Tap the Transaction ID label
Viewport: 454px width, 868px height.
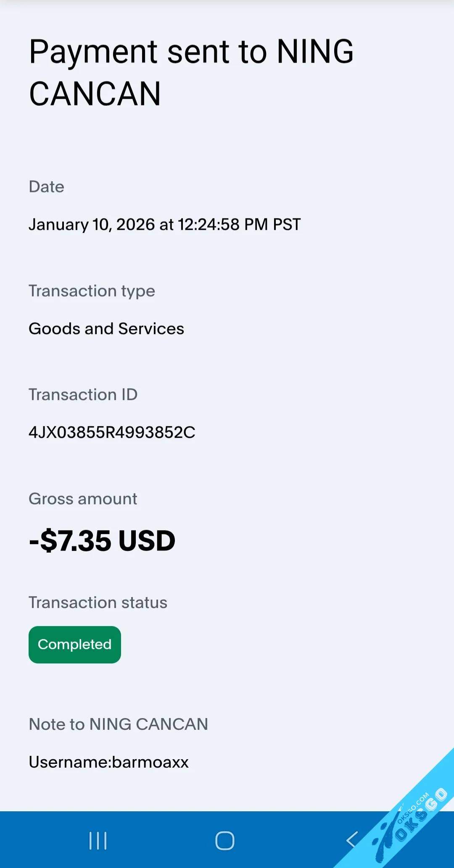click(83, 395)
